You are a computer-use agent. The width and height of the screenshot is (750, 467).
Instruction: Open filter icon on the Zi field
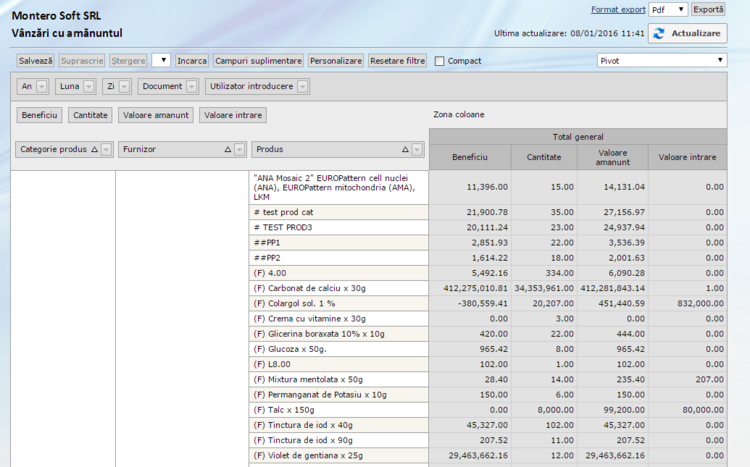click(124, 86)
